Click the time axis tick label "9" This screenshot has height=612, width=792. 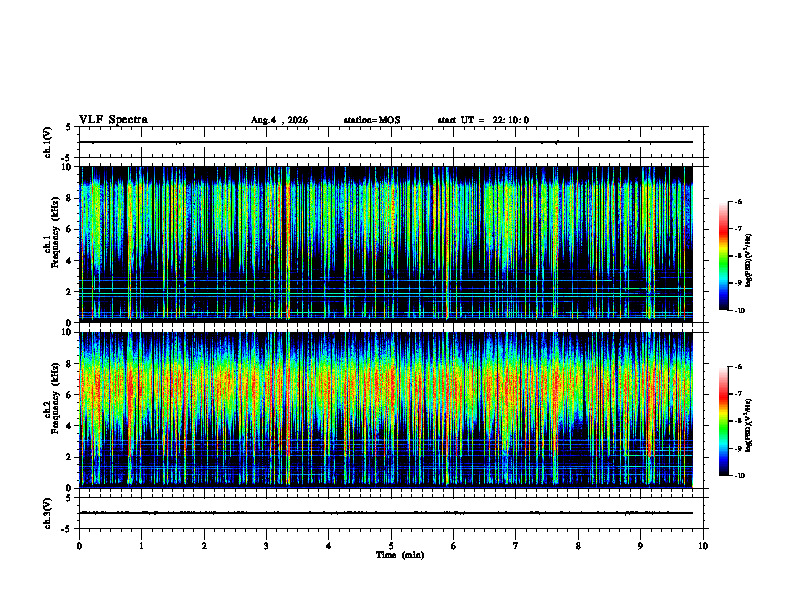click(640, 546)
